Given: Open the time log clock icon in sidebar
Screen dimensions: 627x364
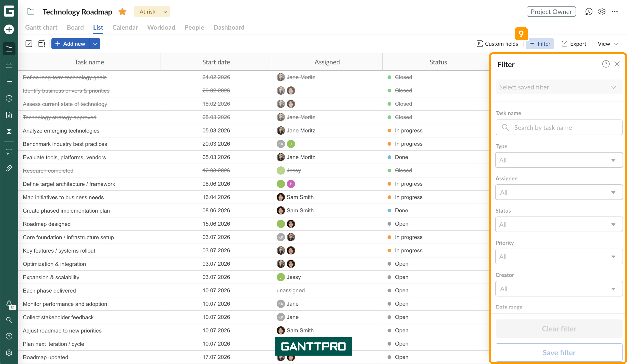Looking at the screenshot, I should 9,98.
